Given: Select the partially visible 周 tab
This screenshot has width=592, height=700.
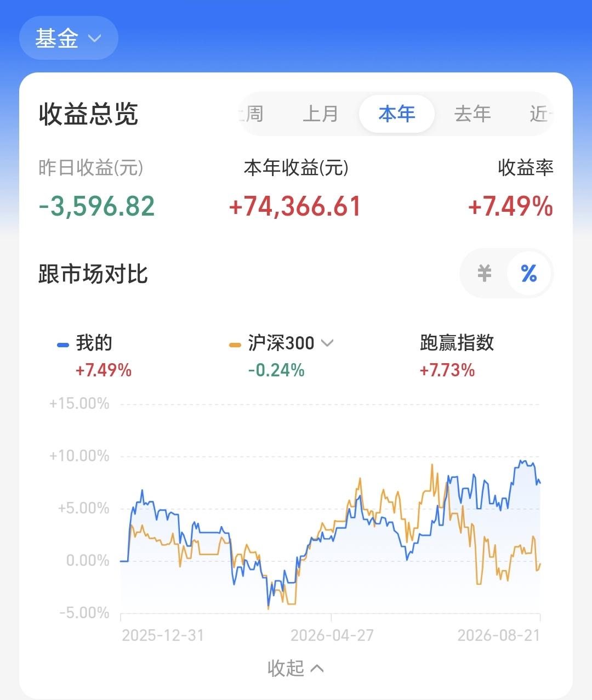Looking at the screenshot, I should tap(252, 114).
